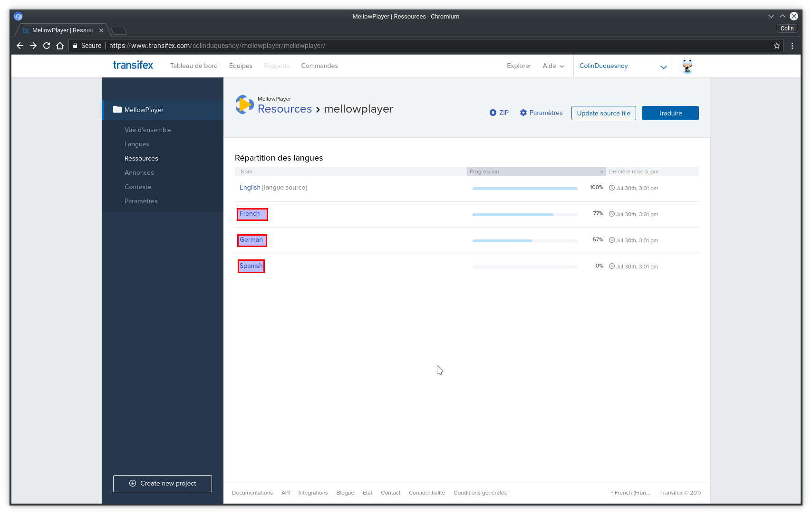Open Resources breadcrumb link
Viewport: 812px width, 515px height.
285,109
